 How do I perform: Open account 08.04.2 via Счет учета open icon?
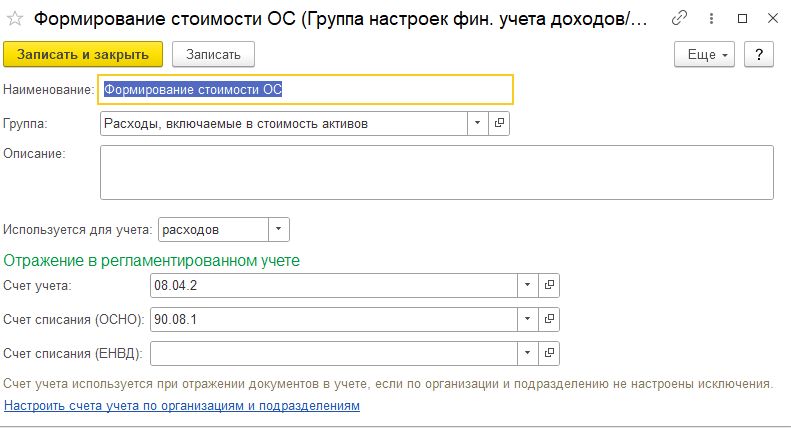[549, 286]
